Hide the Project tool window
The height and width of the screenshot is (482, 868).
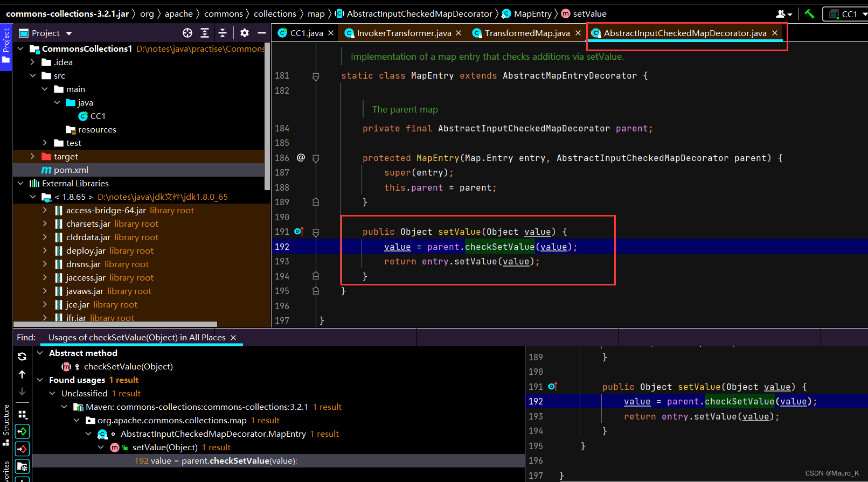[262, 33]
